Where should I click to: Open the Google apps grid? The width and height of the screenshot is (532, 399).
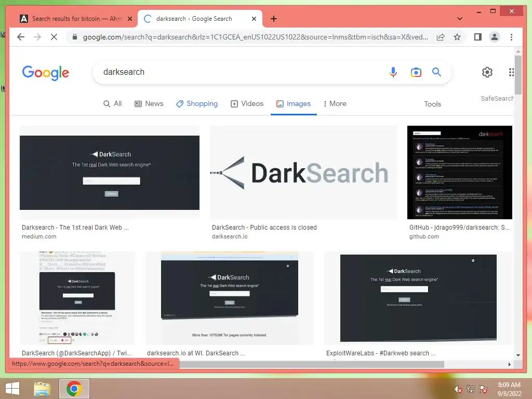click(511, 72)
